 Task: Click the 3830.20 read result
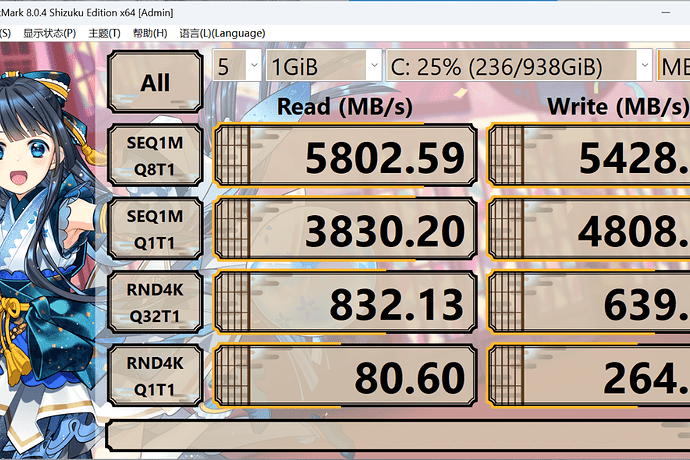(345, 229)
